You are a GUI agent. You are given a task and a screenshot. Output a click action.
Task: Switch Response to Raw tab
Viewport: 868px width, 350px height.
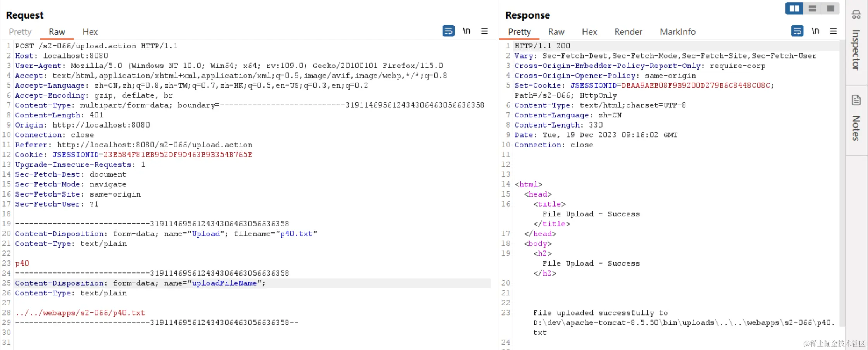[x=556, y=32]
